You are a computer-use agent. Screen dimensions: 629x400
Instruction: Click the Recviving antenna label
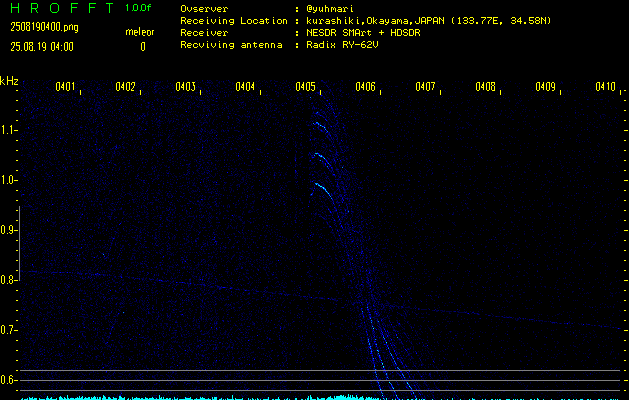point(231,45)
